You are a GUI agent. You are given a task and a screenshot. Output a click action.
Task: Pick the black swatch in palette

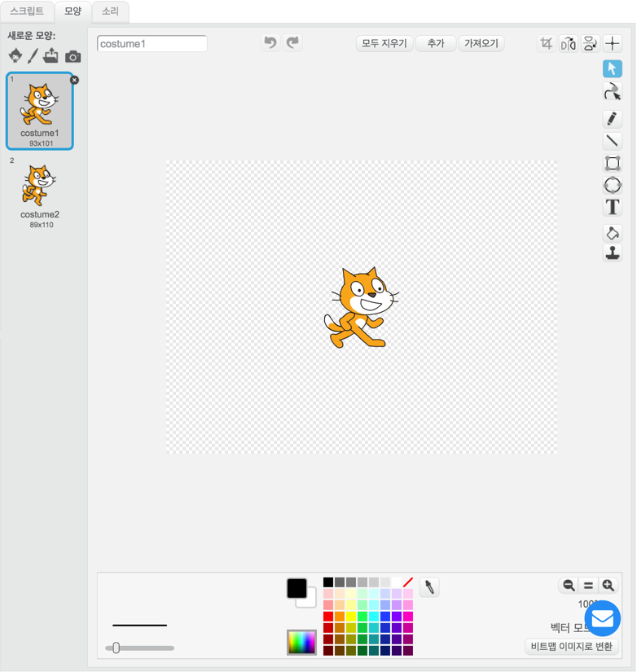pyautogui.click(x=328, y=582)
